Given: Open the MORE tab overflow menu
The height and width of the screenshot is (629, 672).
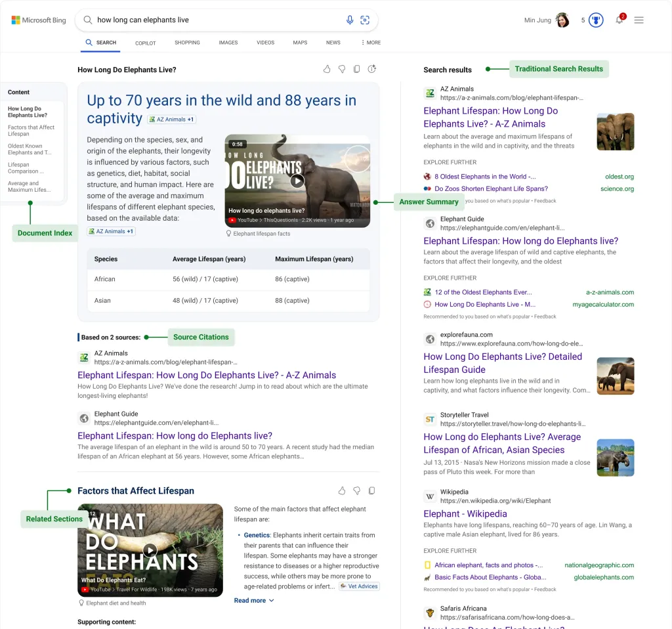Looking at the screenshot, I should pos(371,43).
